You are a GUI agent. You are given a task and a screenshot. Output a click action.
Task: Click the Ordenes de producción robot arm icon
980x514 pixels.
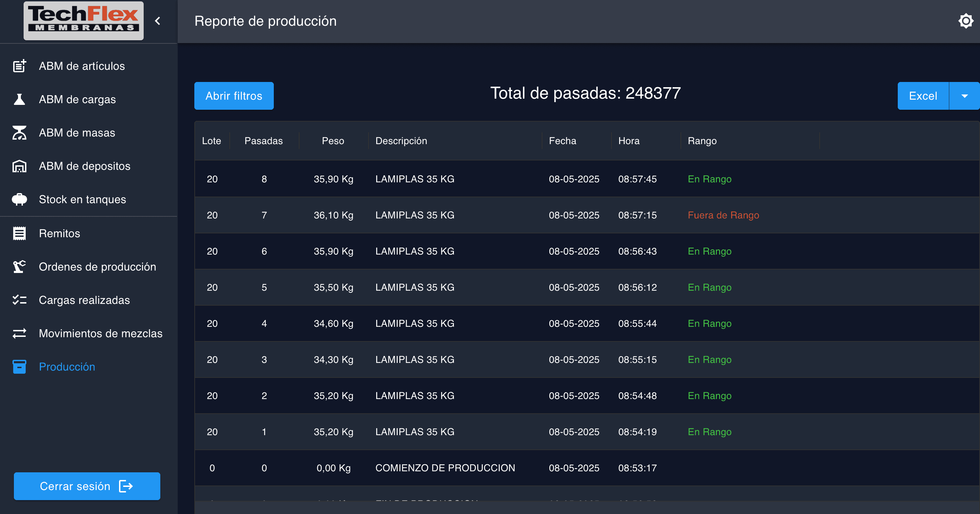coord(19,266)
